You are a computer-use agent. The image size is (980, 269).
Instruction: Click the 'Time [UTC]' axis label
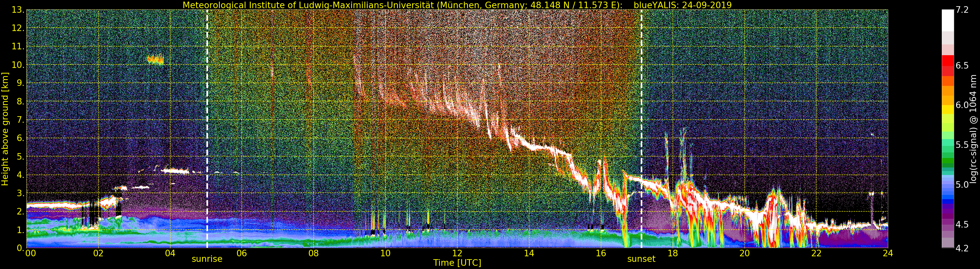click(x=457, y=263)
